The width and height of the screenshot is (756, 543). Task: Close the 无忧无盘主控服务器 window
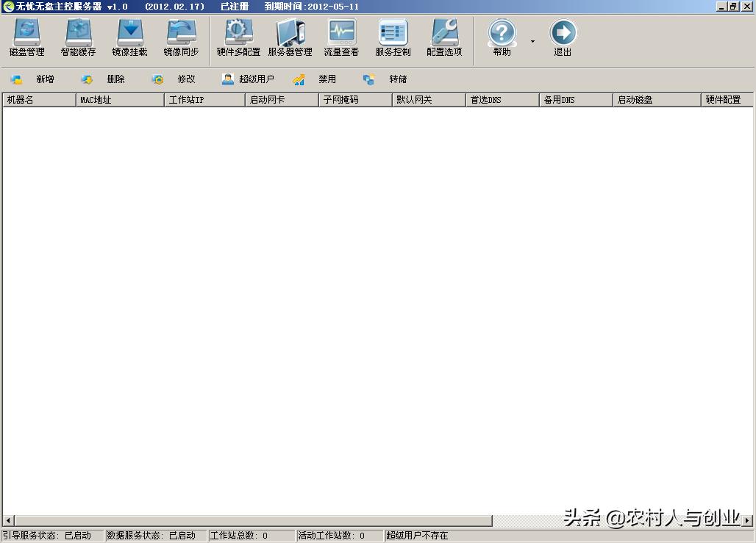(x=747, y=7)
